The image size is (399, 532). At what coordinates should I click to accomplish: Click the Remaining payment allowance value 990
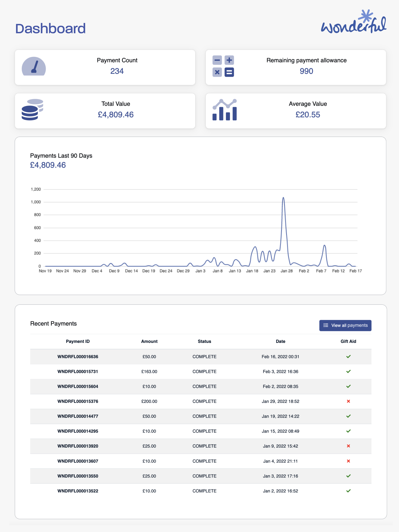[x=306, y=71]
